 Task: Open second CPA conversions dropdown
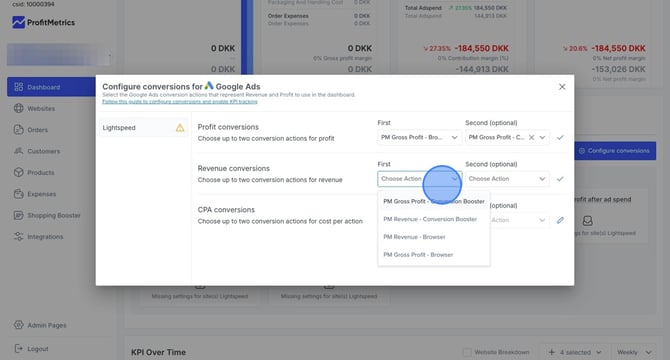(x=520, y=220)
